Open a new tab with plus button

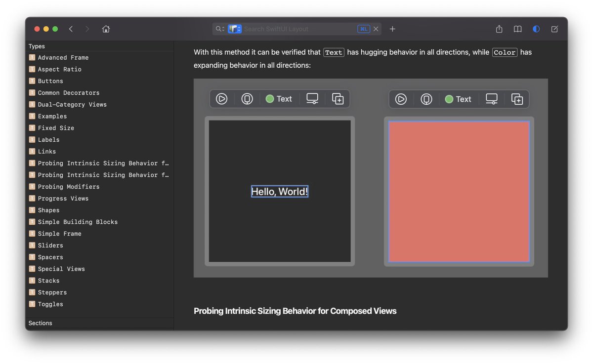(392, 29)
